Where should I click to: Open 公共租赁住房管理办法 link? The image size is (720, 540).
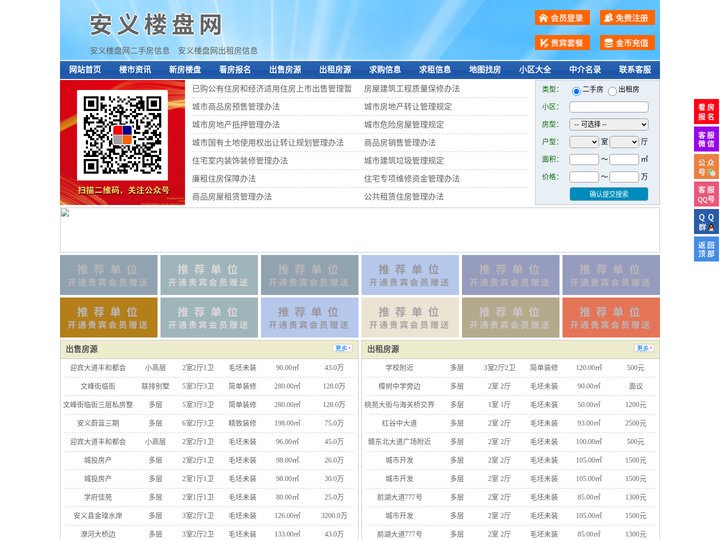click(404, 197)
